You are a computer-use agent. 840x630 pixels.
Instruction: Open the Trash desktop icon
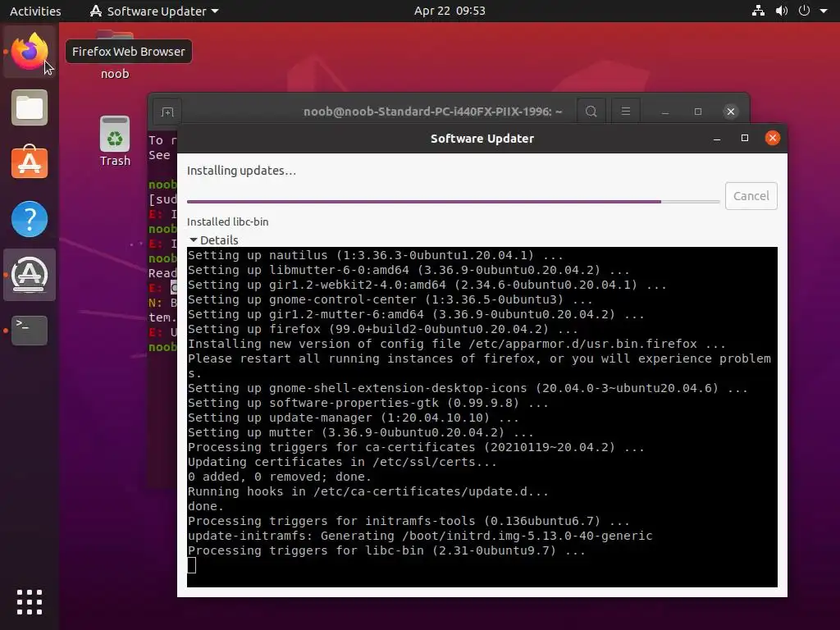tap(115, 141)
